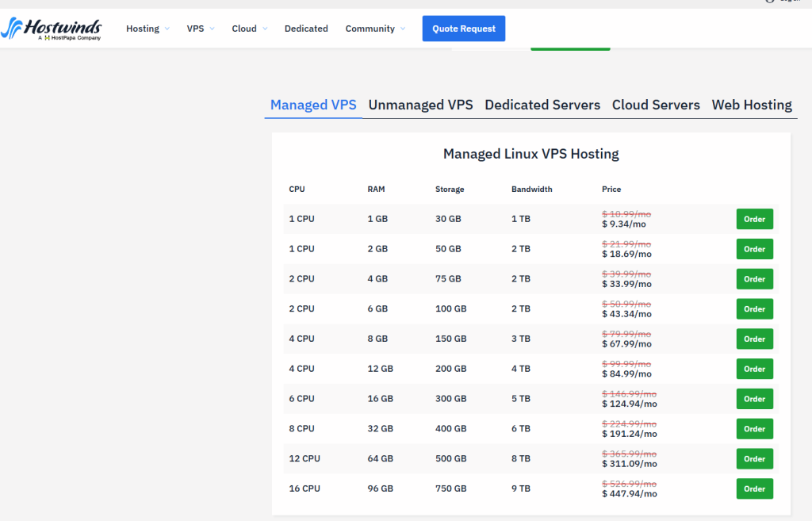Order the $124.94/mo 16 GB plan
The image size is (812, 521).
[x=755, y=399]
